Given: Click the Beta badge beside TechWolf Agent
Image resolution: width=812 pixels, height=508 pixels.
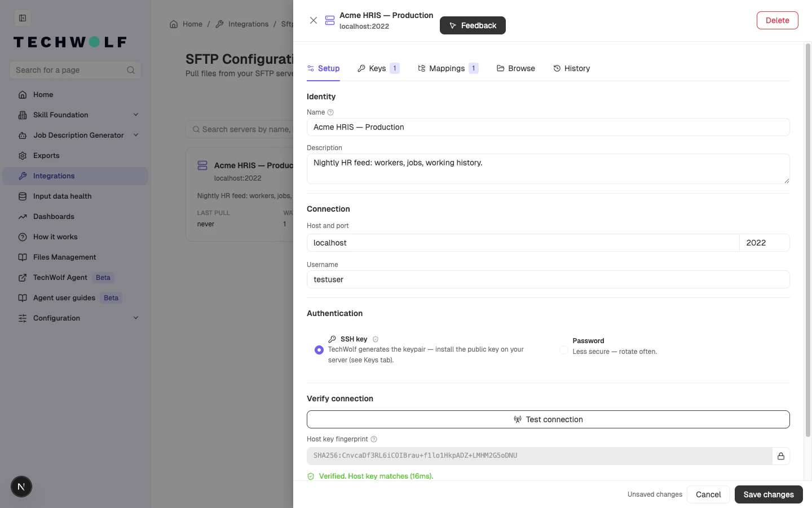Looking at the screenshot, I should (x=103, y=278).
